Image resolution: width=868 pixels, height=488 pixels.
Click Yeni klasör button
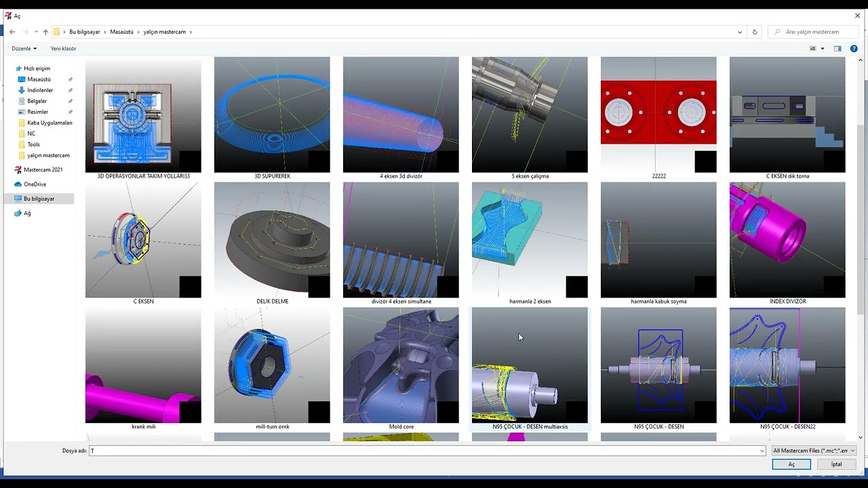point(63,49)
